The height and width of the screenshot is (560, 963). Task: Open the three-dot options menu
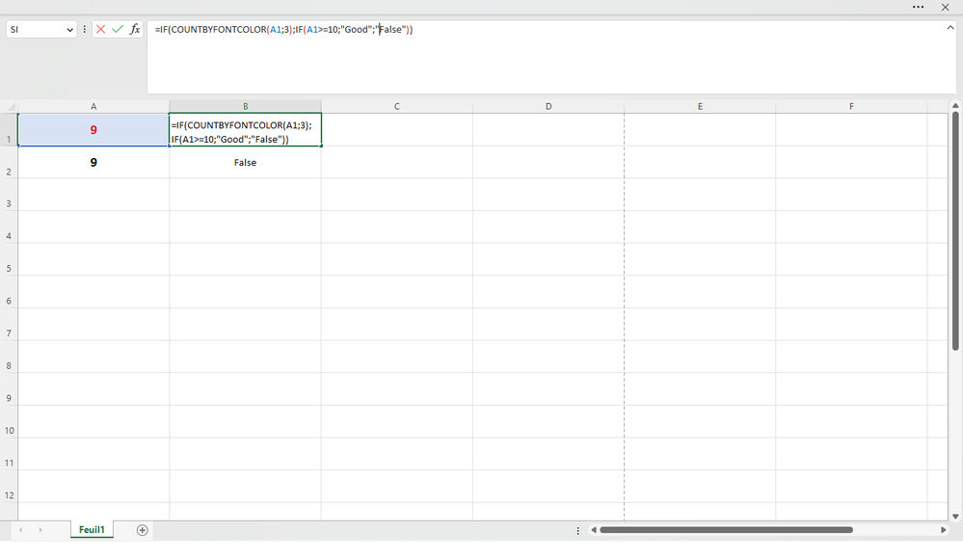coord(918,7)
